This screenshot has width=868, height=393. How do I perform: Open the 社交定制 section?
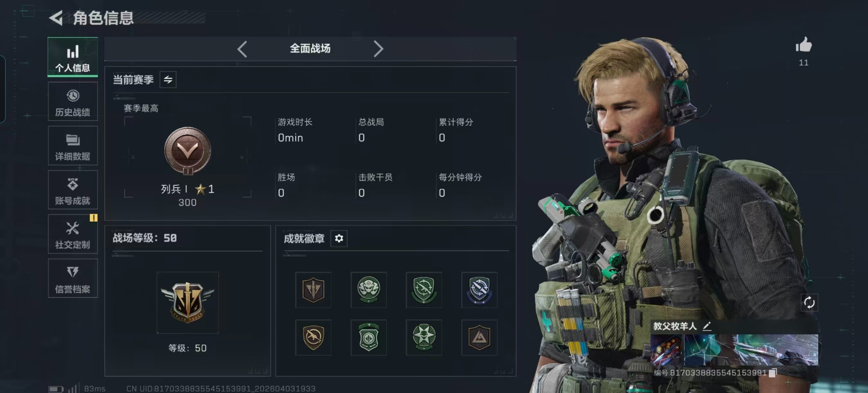[73, 234]
